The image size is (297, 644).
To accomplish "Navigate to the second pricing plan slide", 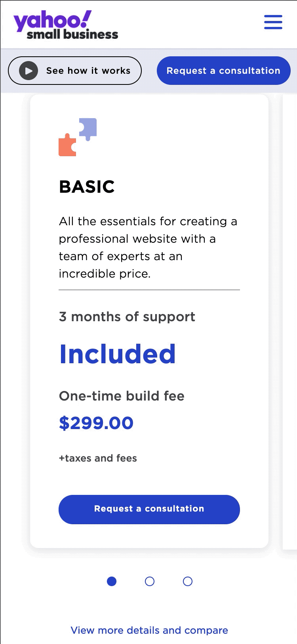I will pyautogui.click(x=149, y=581).
